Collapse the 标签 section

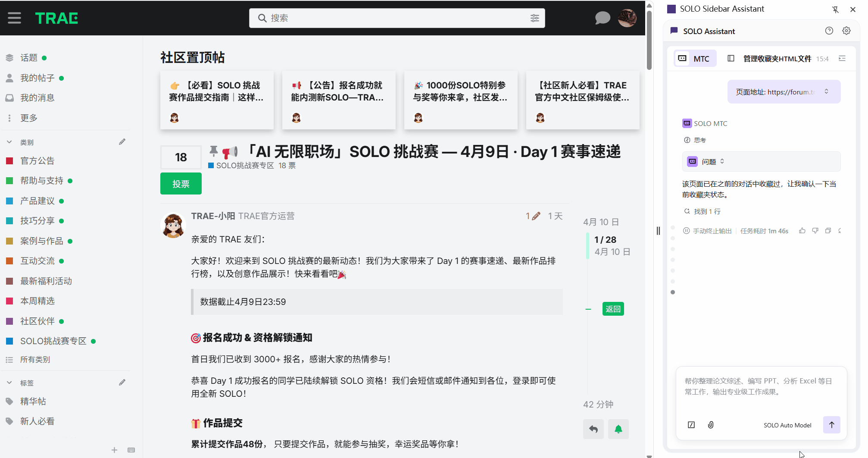[x=9, y=383]
